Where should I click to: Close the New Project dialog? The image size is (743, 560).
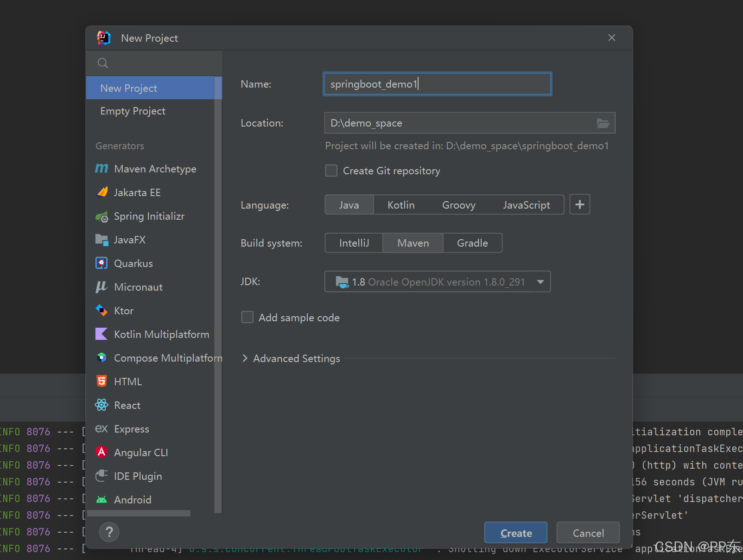612,38
